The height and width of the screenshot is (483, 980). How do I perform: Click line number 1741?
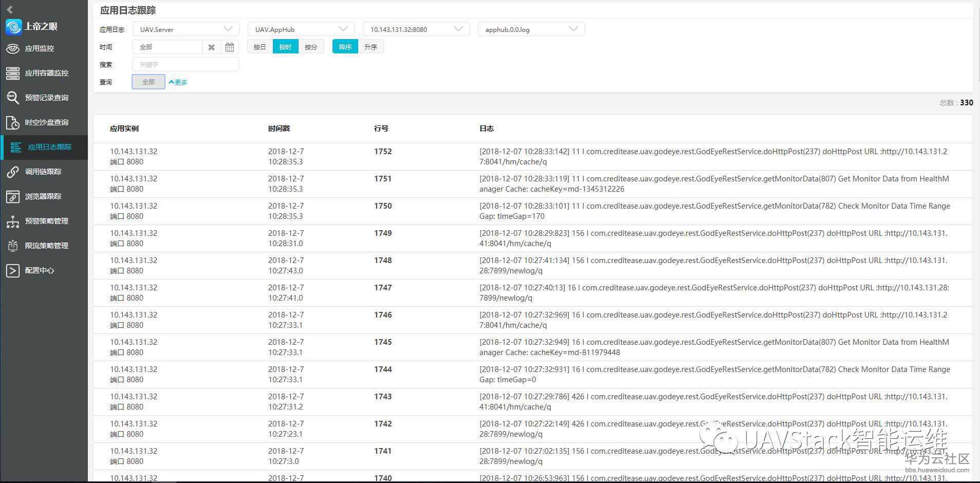383,451
